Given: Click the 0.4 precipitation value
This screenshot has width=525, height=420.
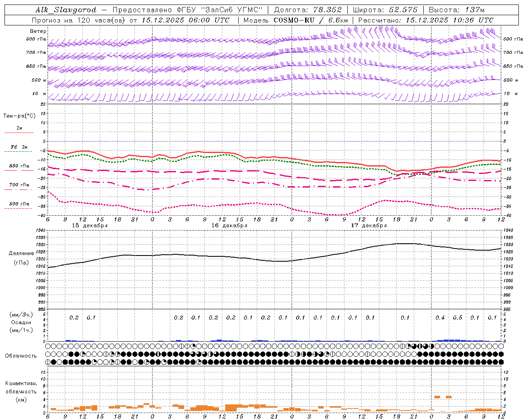Looking at the screenshot, I should coord(440,318).
